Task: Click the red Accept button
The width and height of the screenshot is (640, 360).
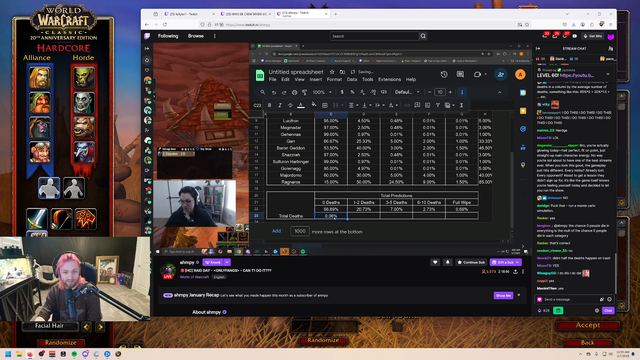Action: tap(588, 325)
